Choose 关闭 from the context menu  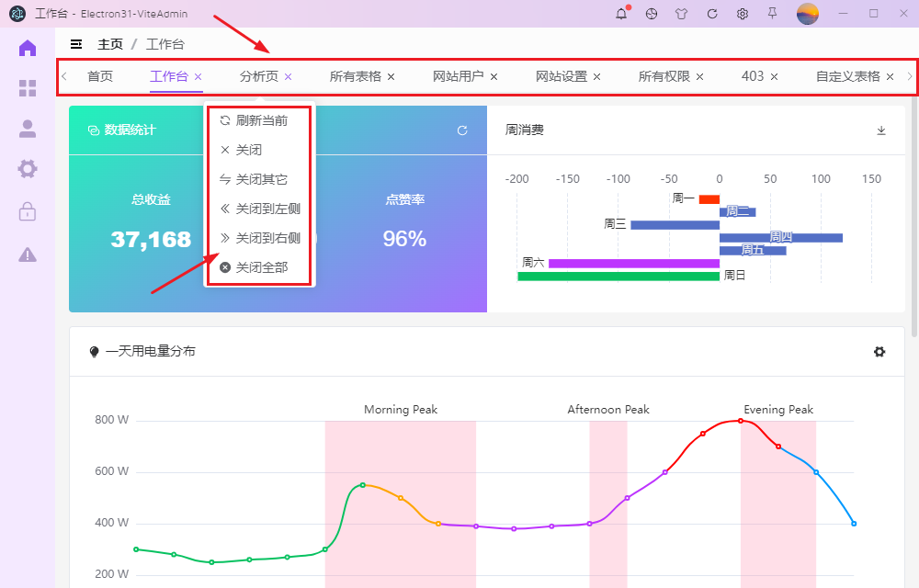(x=260, y=150)
